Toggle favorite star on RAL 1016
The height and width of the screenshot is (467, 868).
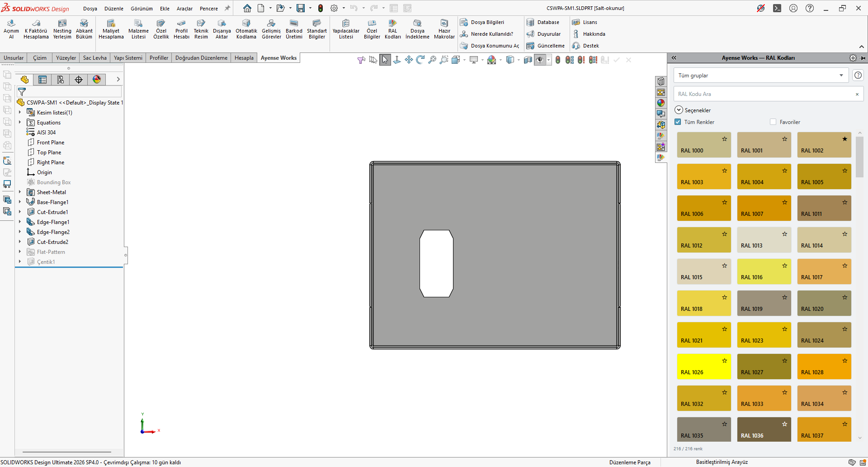click(x=784, y=266)
